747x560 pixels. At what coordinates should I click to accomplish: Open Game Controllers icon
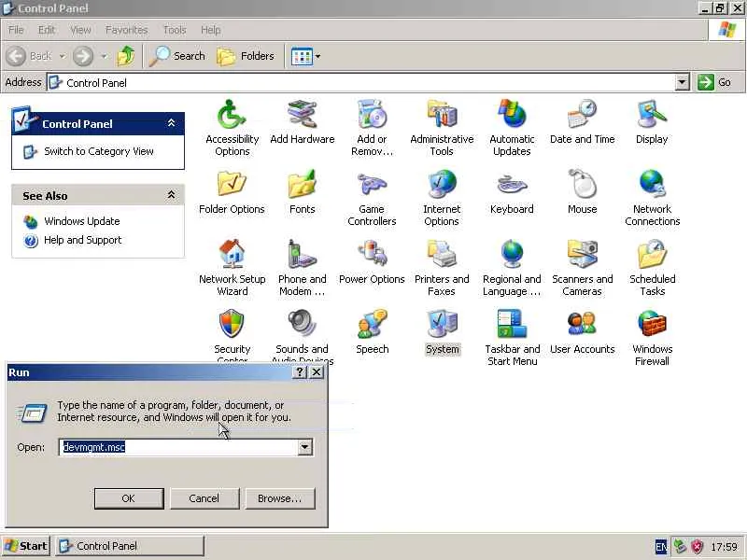pos(372,185)
